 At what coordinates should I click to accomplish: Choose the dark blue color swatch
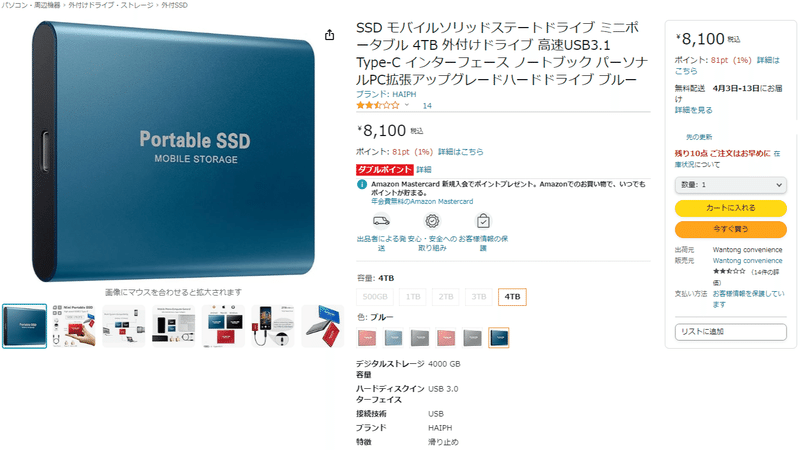pyautogui.click(x=498, y=338)
